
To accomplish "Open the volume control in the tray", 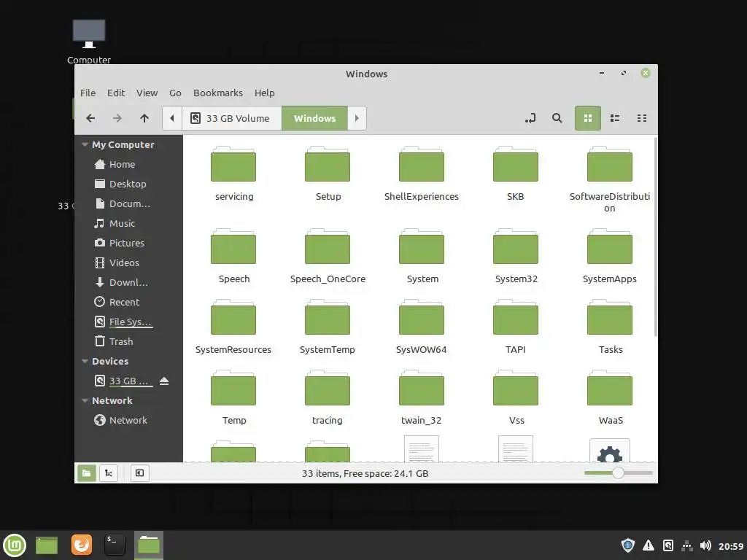I will click(705, 545).
